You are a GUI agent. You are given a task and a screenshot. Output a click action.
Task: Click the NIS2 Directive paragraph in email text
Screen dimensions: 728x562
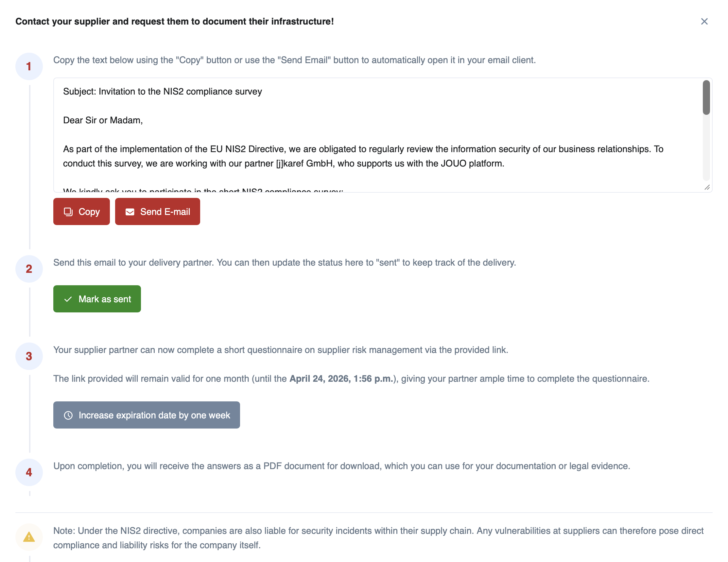point(363,156)
